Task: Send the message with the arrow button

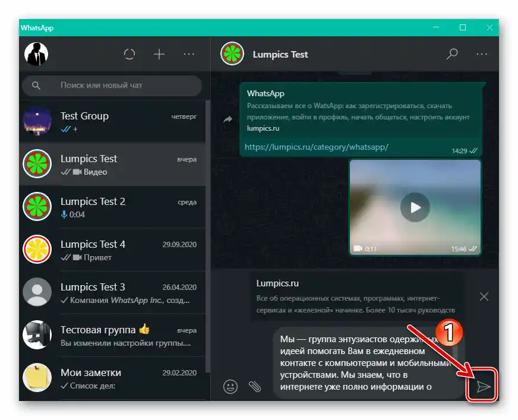Action: point(484,386)
